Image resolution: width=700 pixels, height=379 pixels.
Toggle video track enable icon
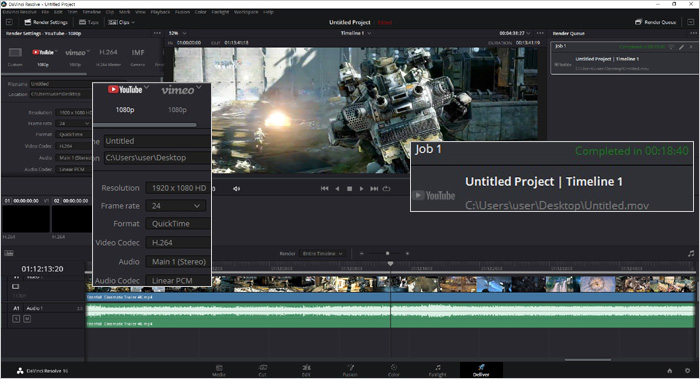(16, 287)
